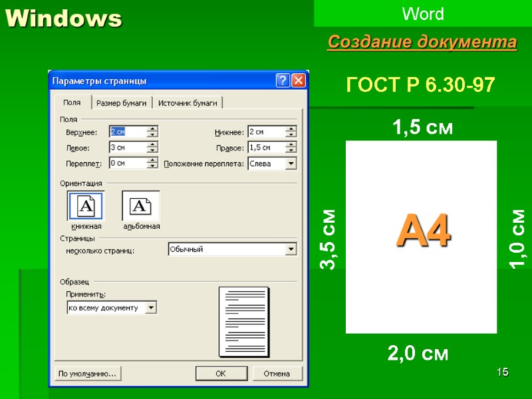Increase the Правое margin with up arrow
The height and width of the screenshot is (399, 532).
(291, 144)
